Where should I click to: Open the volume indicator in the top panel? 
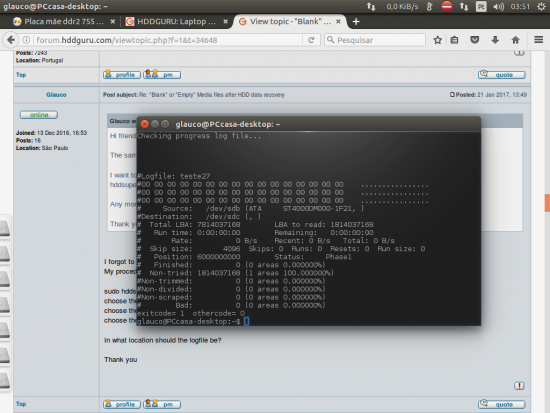coord(498,6)
